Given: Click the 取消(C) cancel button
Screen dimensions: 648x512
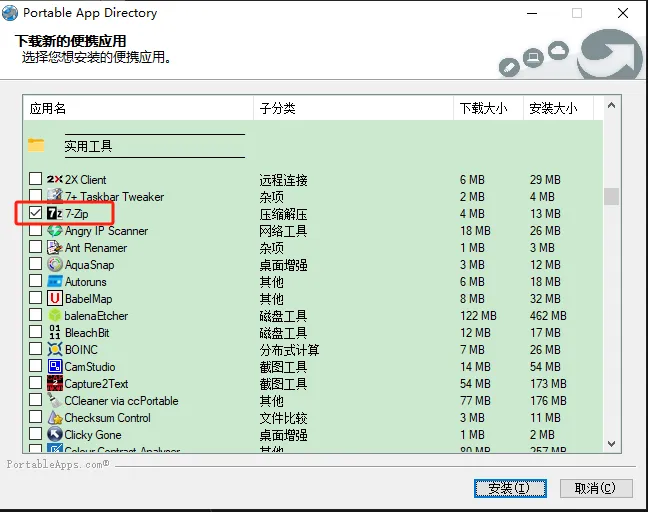Looking at the screenshot, I should pyautogui.click(x=596, y=488).
